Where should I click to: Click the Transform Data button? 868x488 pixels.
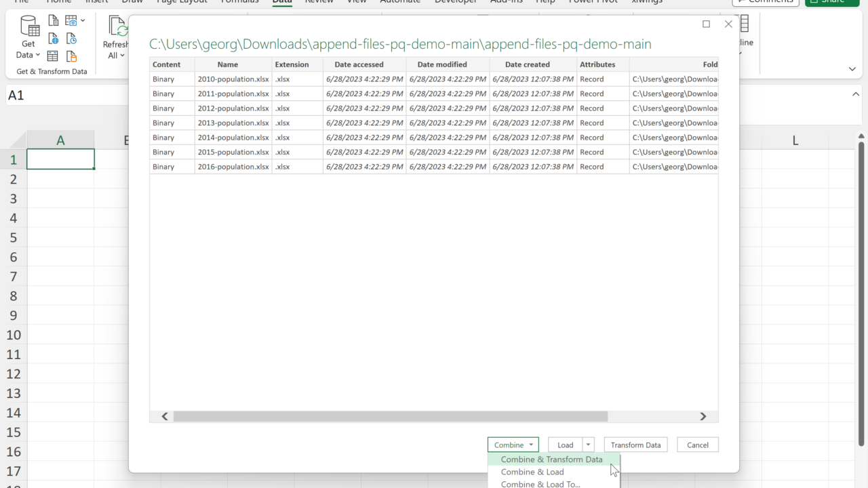635,445
